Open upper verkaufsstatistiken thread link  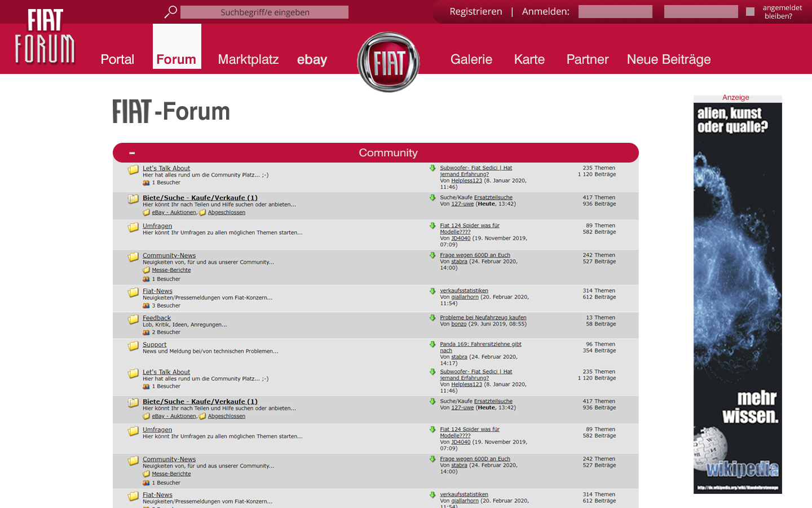coord(464,291)
